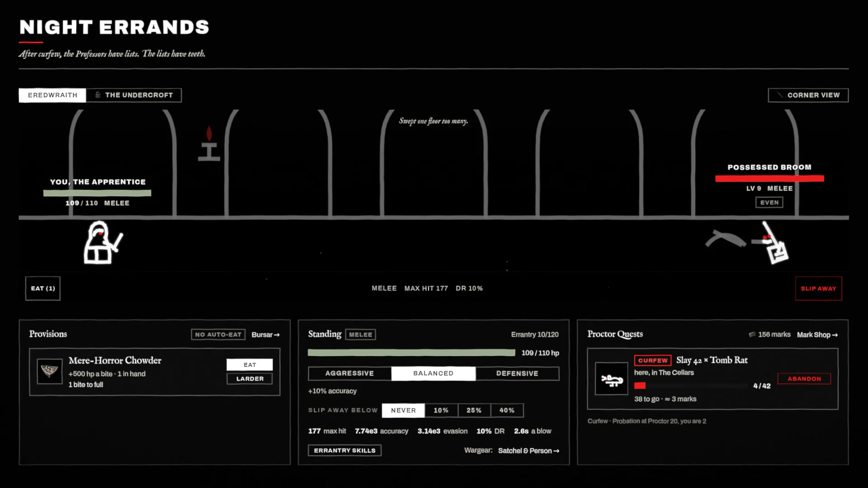Toggle the No Auto-Eat setting

[x=218, y=334]
